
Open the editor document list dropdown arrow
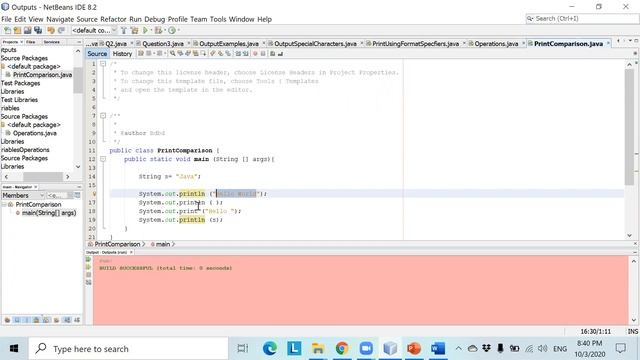630,41
